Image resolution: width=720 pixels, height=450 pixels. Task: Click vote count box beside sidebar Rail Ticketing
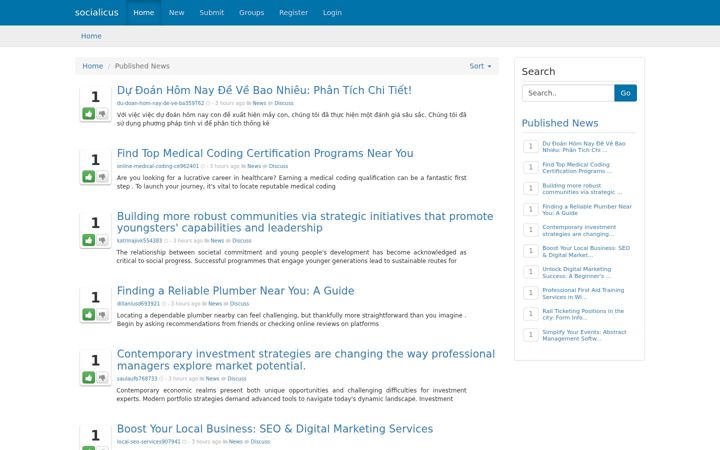(531, 314)
